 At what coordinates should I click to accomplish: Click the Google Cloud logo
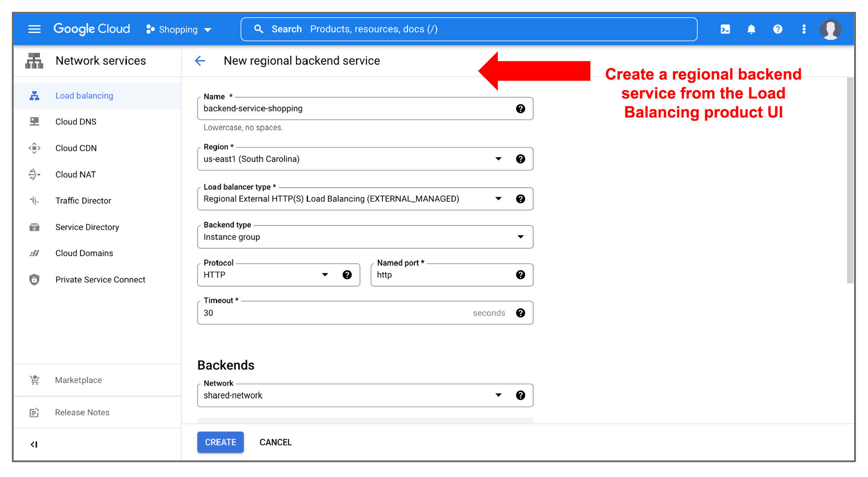(92, 29)
